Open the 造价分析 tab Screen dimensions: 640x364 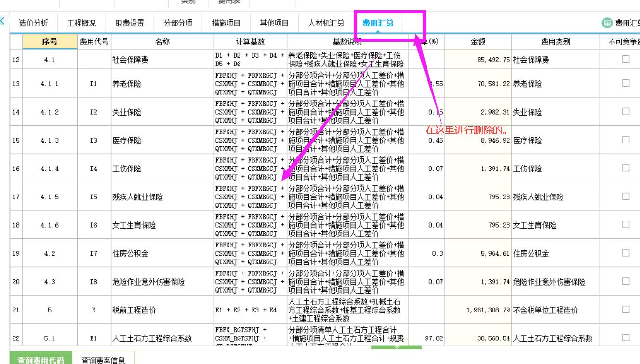[33, 23]
